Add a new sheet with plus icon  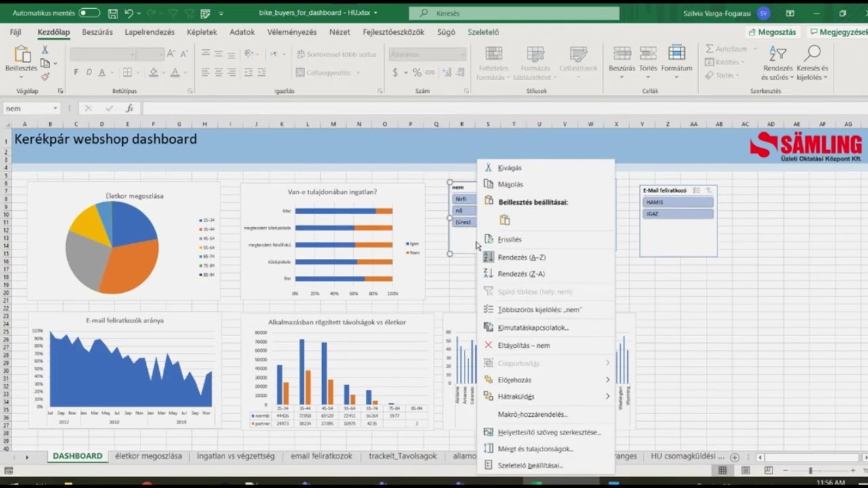pos(734,457)
